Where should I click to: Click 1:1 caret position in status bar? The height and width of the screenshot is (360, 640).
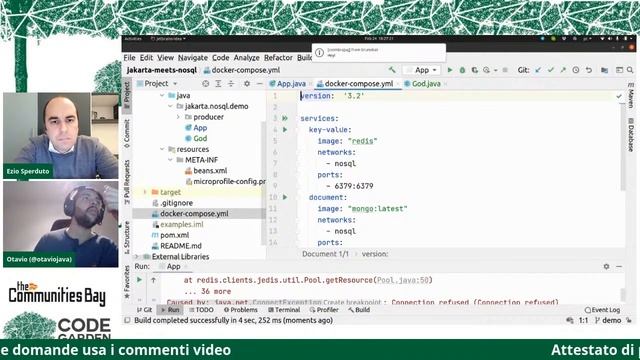pos(584,320)
